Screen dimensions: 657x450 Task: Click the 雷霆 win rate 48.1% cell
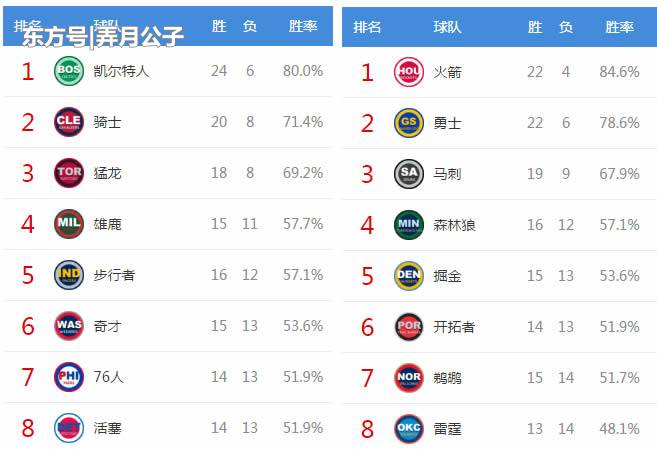point(619,428)
